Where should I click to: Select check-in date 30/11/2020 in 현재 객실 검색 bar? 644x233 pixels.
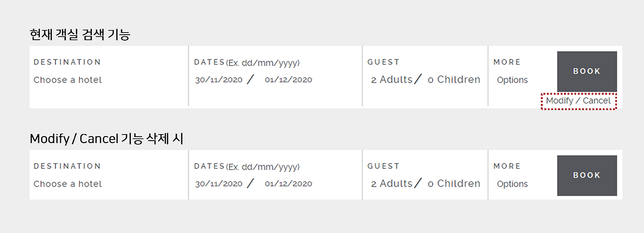219,80
